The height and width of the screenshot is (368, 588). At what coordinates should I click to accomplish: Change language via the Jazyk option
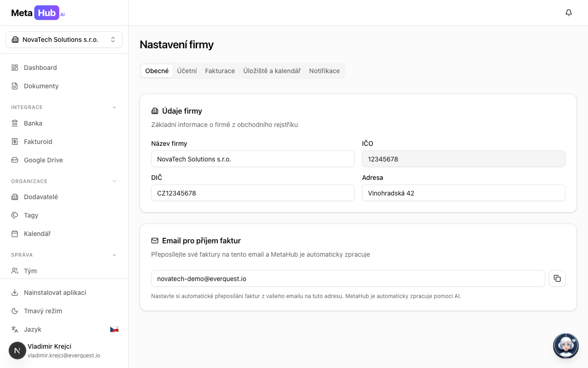tap(33, 329)
